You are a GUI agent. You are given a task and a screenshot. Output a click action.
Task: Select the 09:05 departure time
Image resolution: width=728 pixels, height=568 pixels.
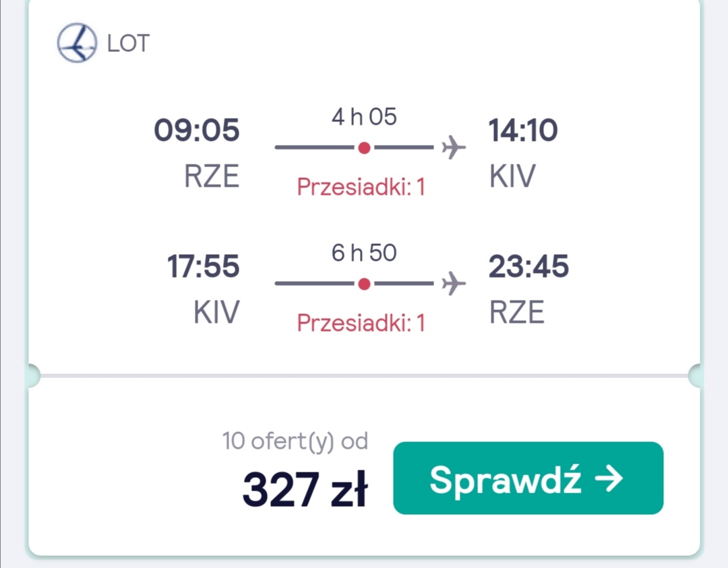pyautogui.click(x=196, y=129)
